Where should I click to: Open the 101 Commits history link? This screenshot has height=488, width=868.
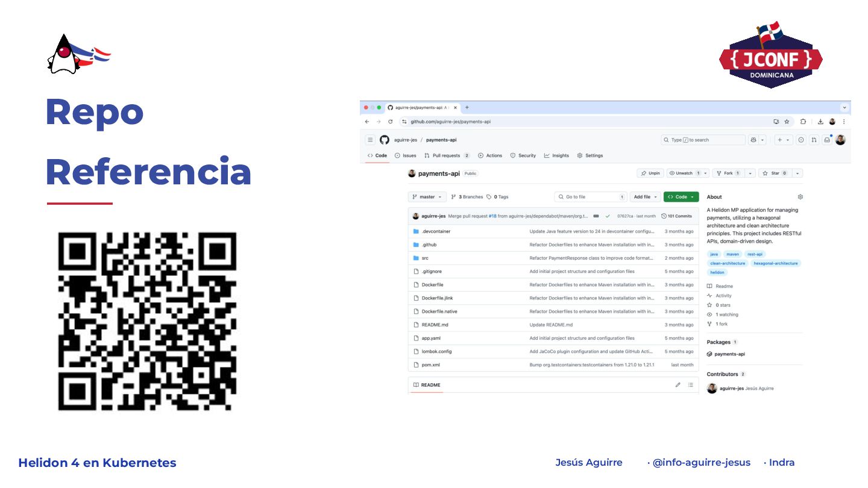coord(677,216)
